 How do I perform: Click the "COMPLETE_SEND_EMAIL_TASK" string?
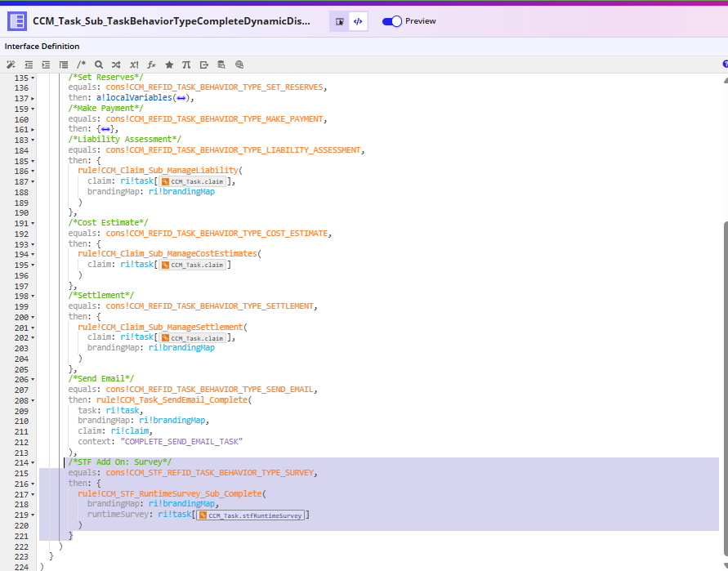[181, 441]
